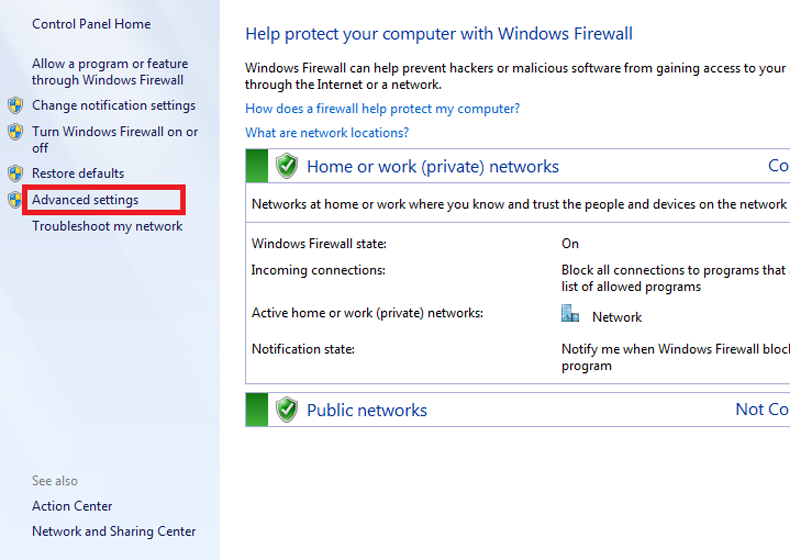
Task: Open How does a firewall help protect my computer
Action: [x=382, y=108]
